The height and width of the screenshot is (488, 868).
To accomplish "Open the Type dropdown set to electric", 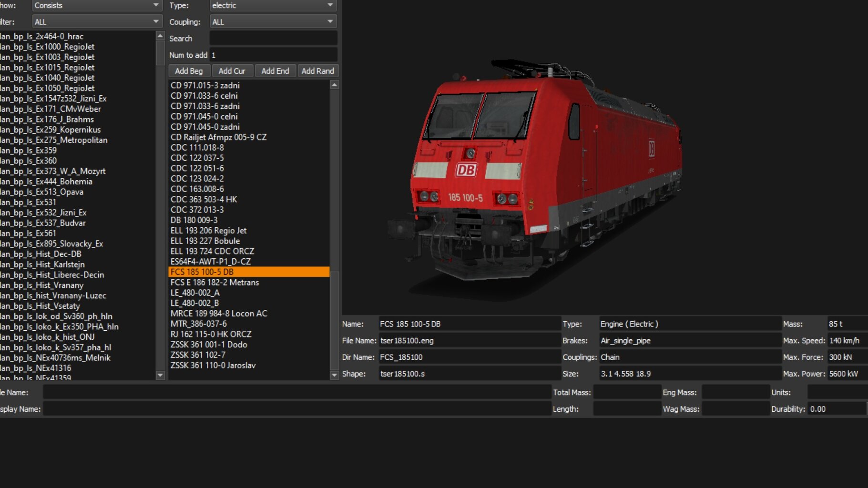I will [x=273, y=5].
